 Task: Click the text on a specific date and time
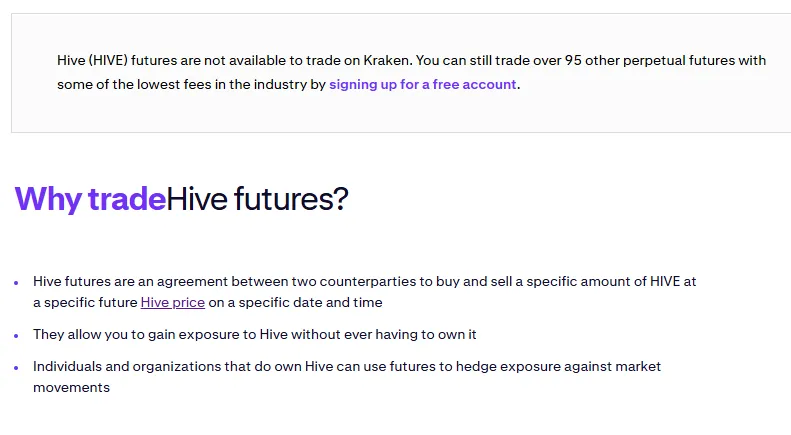[x=296, y=302]
